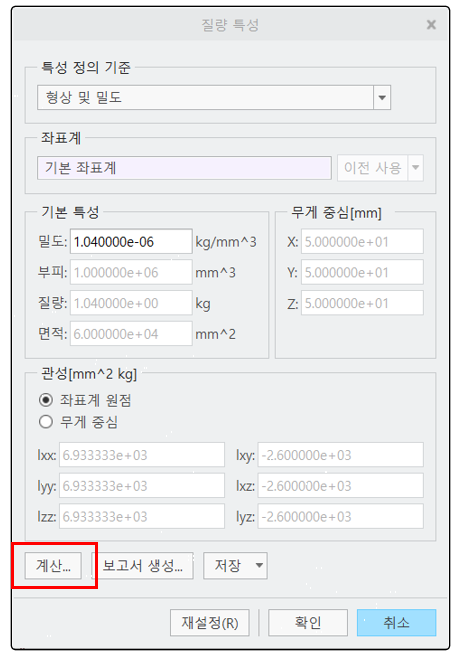Click the 부피 value field
Viewport: 458px width, 657px height.
(131, 272)
